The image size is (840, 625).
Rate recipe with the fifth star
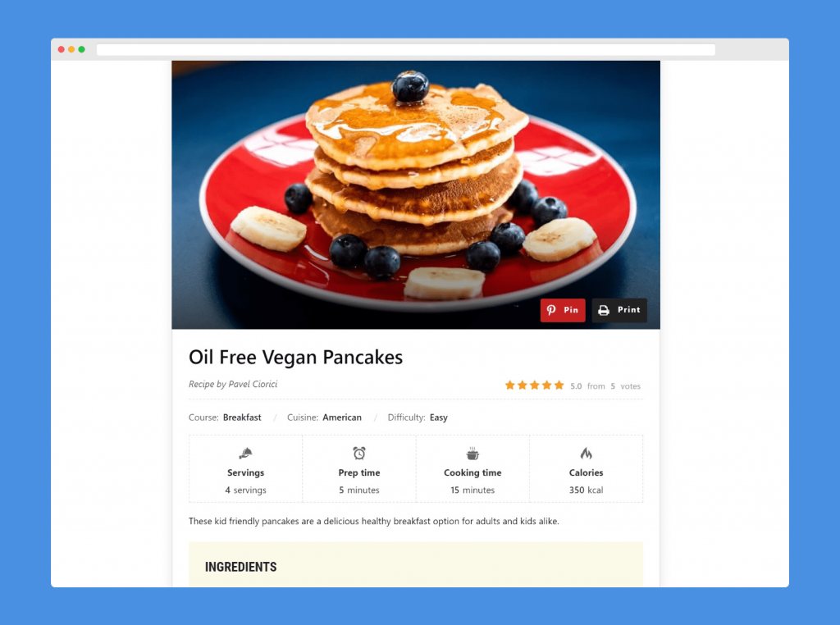click(559, 385)
